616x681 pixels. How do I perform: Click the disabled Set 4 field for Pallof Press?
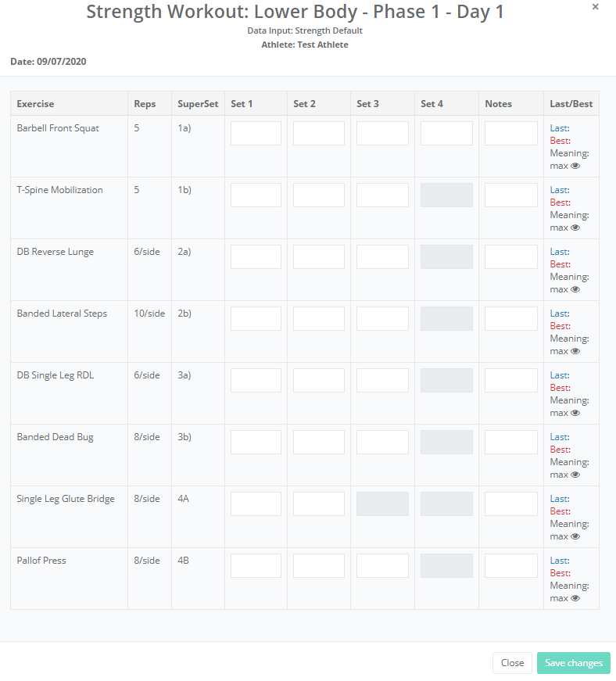tap(446, 565)
